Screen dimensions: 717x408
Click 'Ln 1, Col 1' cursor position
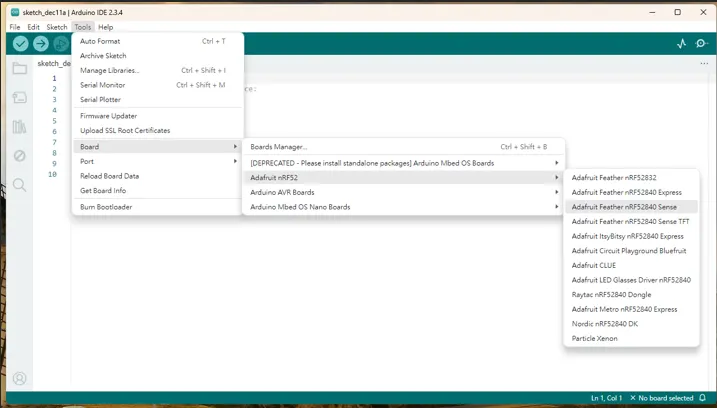point(606,398)
